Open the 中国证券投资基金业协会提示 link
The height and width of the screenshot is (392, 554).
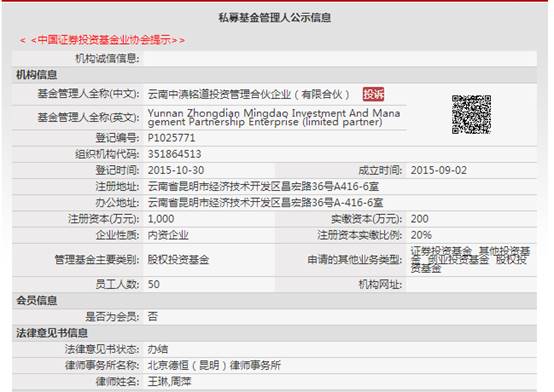tap(102, 40)
